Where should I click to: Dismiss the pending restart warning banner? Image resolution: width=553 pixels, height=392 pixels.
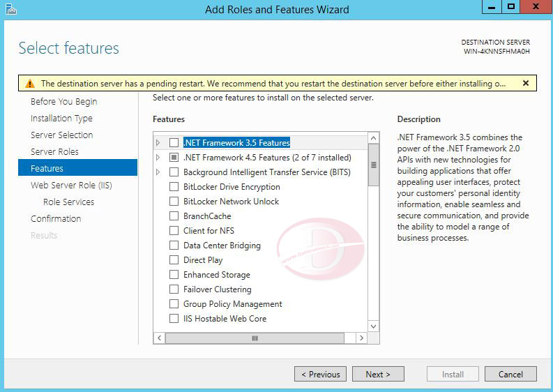pos(526,83)
